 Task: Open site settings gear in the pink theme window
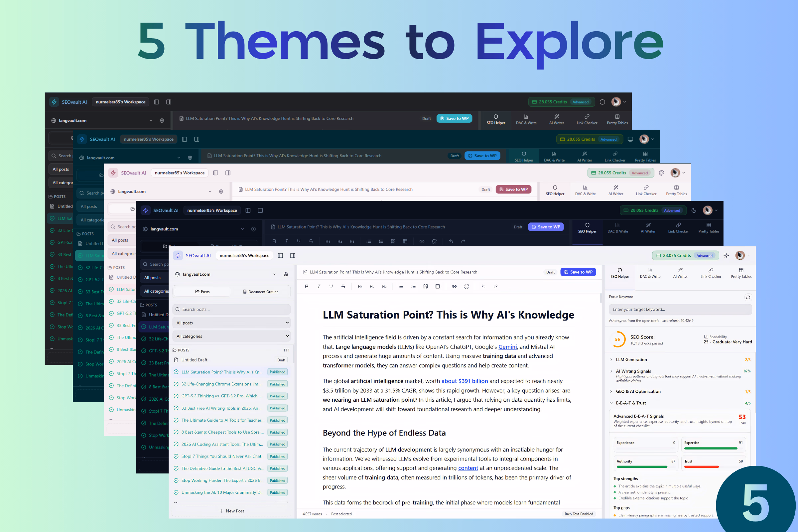[221, 192]
